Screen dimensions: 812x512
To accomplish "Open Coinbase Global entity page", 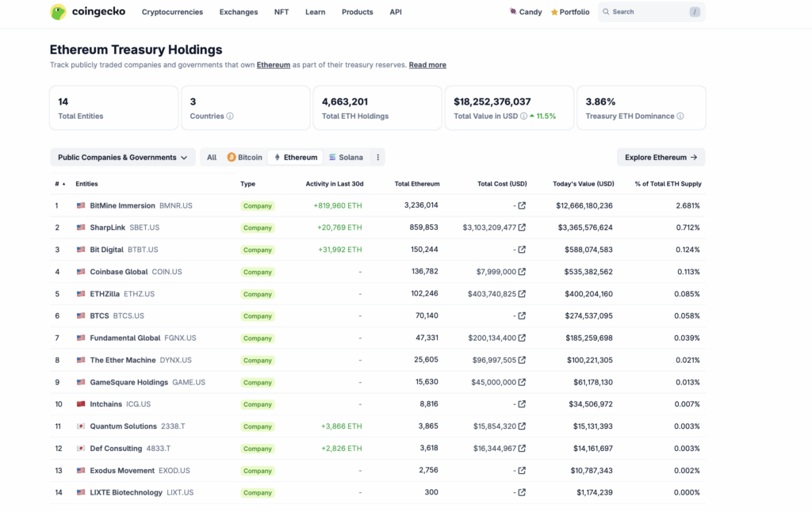I will point(119,272).
